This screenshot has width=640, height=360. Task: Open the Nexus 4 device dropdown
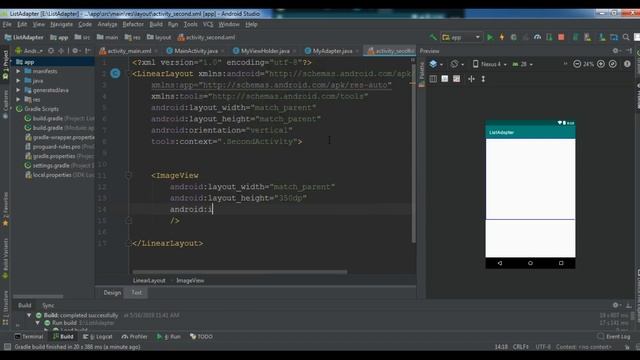[490, 64]
